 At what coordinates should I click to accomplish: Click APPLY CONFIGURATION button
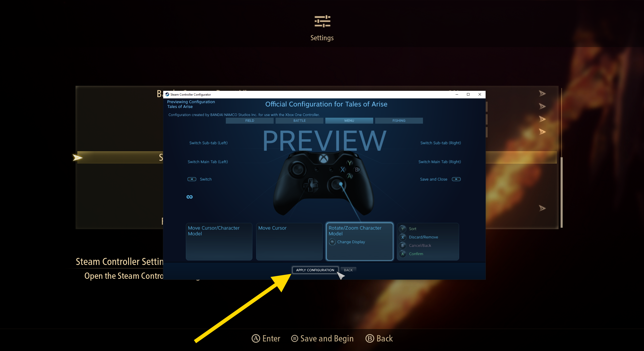pos(314,270)
